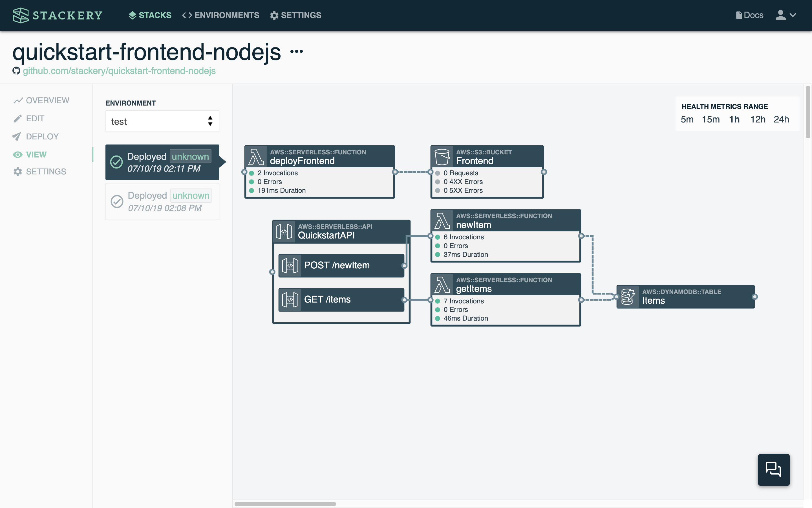
Task: Open the sidebar Settings gear icon
Action: pyautogui.click(x=17, y=172)
